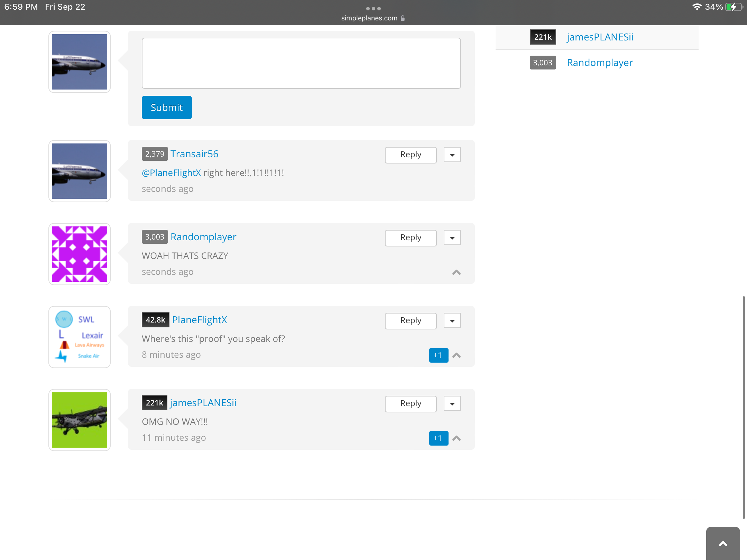
Task: Reply to Randomplayer's comment
Action: (x=411, y=237)
